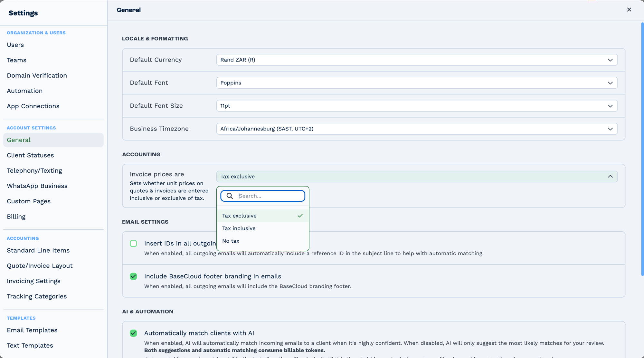Screen dimensions: 644x358
Task: Open Email Templates
Action: click(x=53, y=330)
